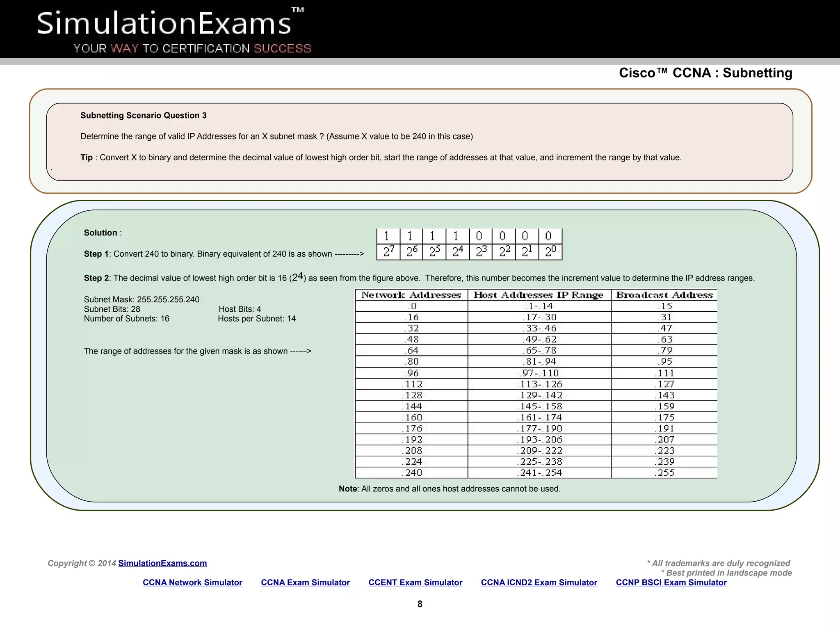The height and width of the screenshot is (630, 840).
Task: Click the '.127' broadcast address cell
Action: [664, 384]
